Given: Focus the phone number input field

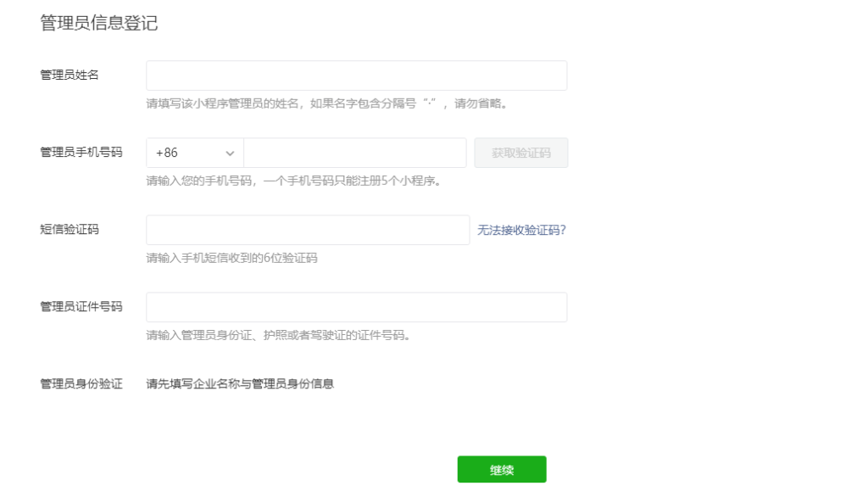Looking at the screenshot, I should pyautogui.click(x=354, y=153).
